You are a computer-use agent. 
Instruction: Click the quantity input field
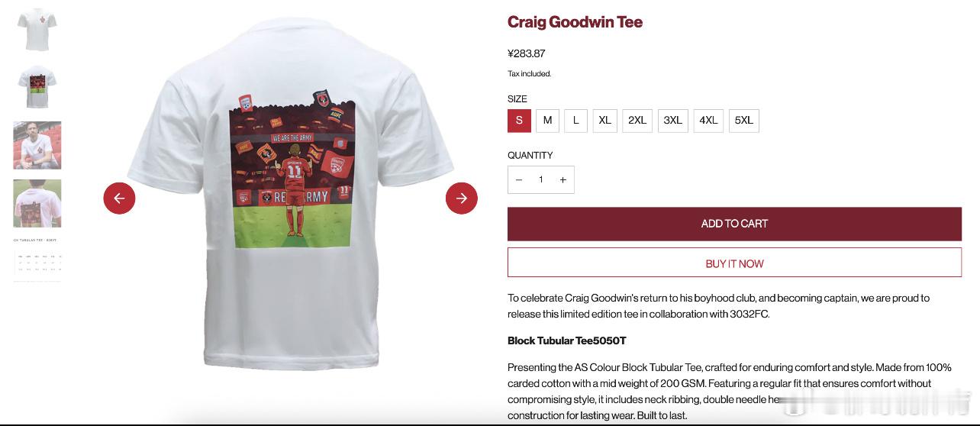click(x=541, y=180)
